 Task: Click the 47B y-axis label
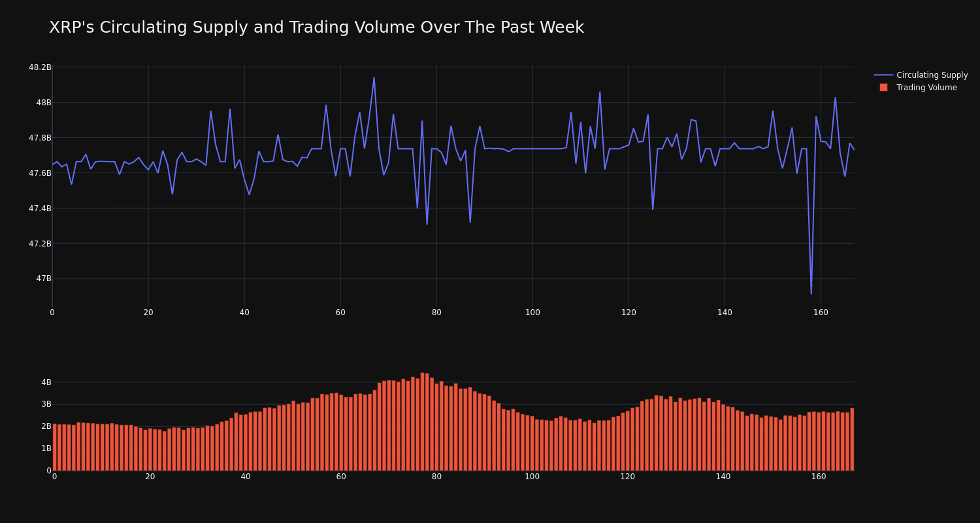click(44, 278)
